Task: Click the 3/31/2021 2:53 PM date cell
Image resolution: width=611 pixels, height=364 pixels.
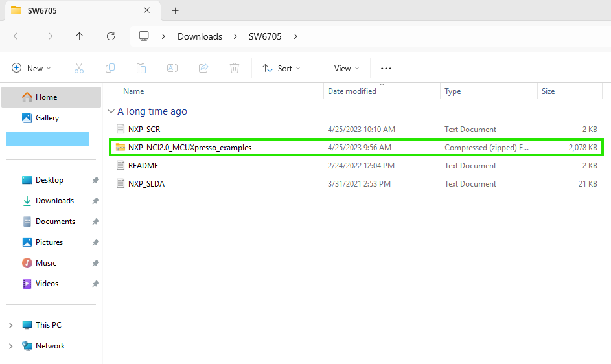Action: pos(359,183)
